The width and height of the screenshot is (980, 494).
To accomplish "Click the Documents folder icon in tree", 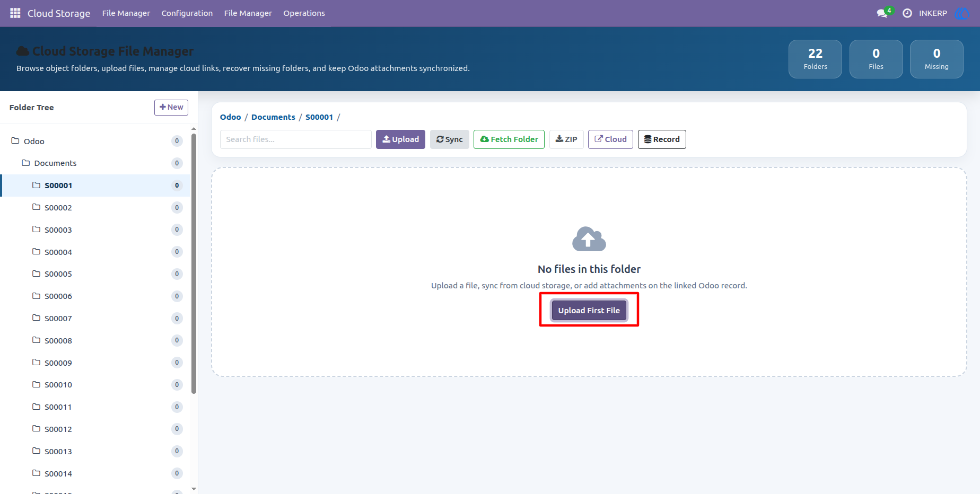I will (25, 163).
